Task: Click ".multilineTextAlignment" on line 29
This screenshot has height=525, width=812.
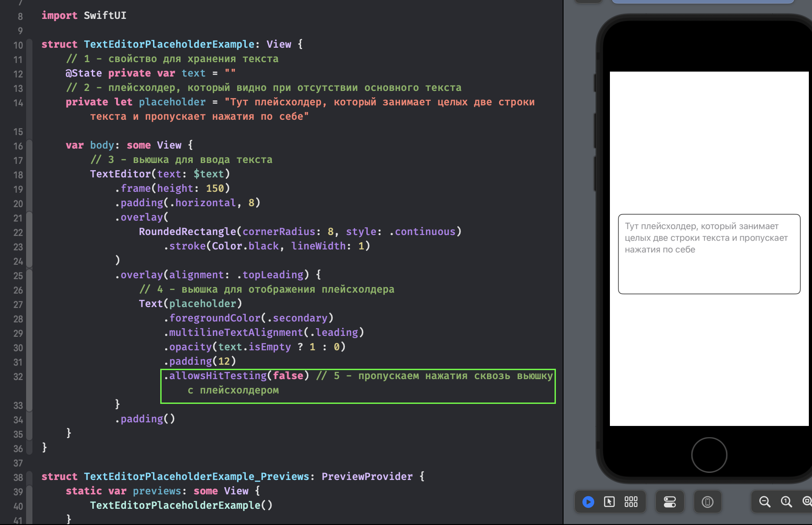Action: point(233,332)
